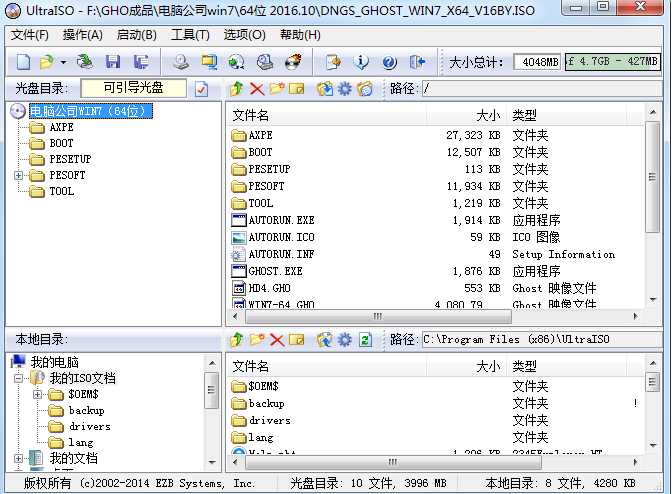Click the New file toolbar icon
Image resolution: width=672 pixels, height=494 pixels.
pos(23,63)
